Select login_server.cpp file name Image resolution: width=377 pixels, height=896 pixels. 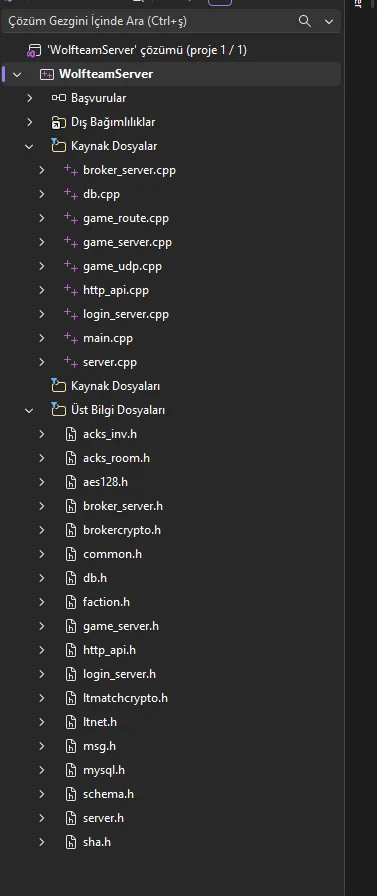(126, 314)
